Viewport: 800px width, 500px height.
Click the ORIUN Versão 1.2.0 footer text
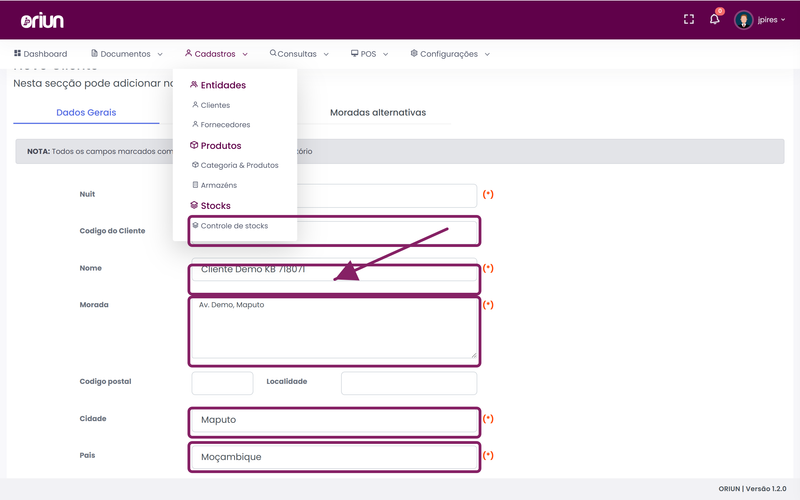click(x=752, y=489)
